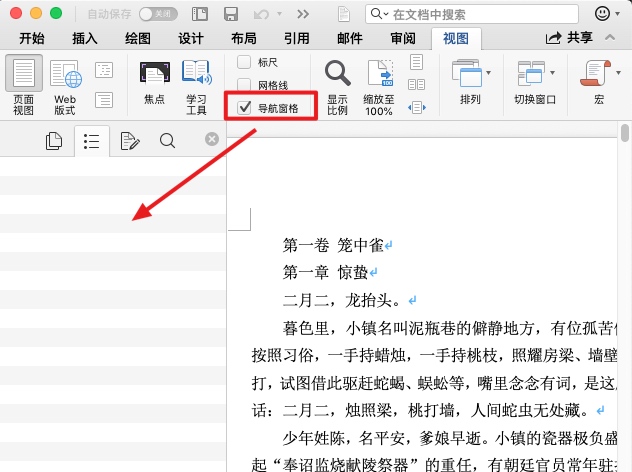Collapse the ribbon with the chevron
Screen dimensions: 632x472
click(610, 37)
